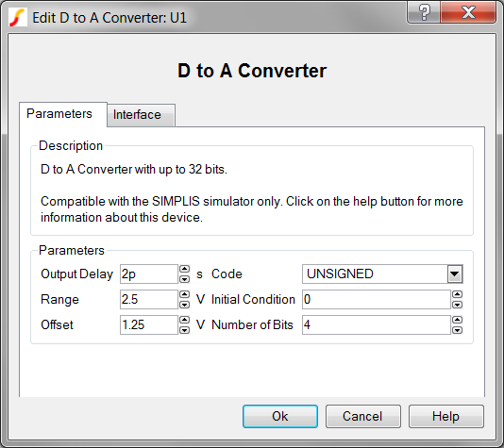Click the question mark help icon in title bar
Viewport: 504px width, 448px height.
point(424,12)
